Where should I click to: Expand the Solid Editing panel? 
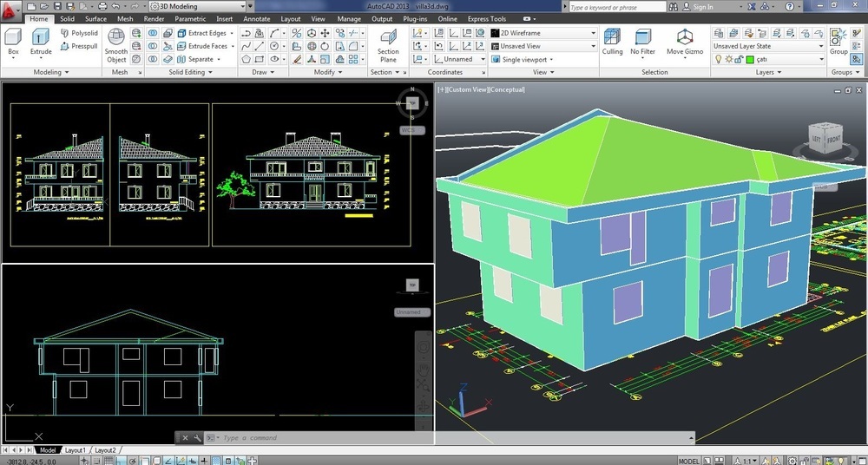tap(190, 73)
